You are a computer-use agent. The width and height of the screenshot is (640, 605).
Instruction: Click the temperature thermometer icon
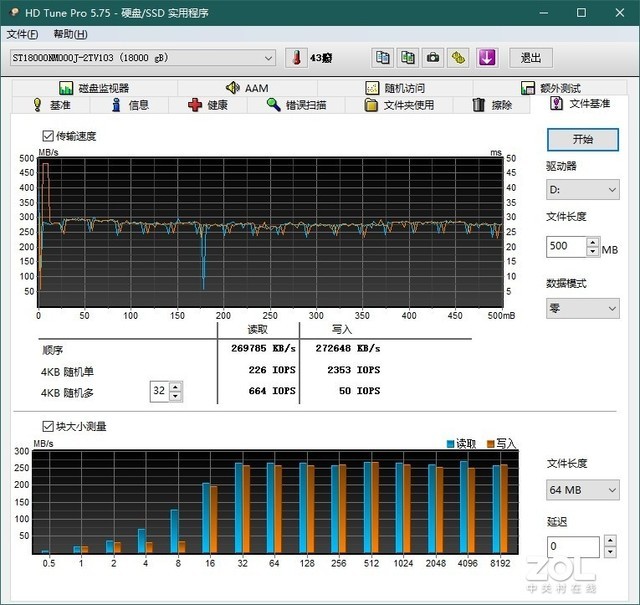click(x=296, y=58)
